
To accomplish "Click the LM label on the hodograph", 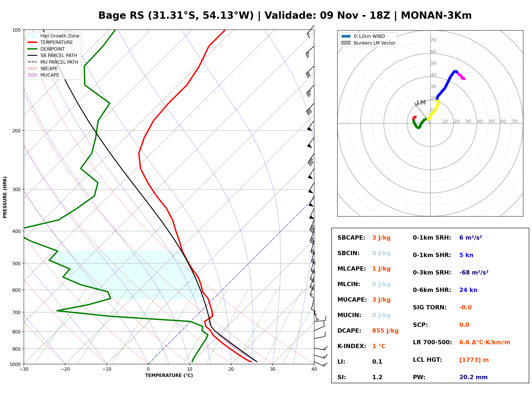I will click(421, 102).
